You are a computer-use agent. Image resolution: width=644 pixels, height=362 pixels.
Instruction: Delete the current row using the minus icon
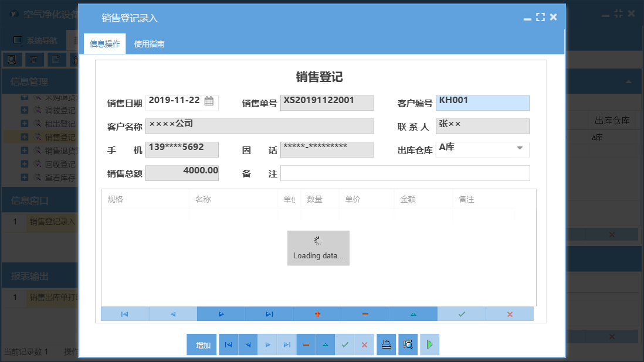point(365,314)
